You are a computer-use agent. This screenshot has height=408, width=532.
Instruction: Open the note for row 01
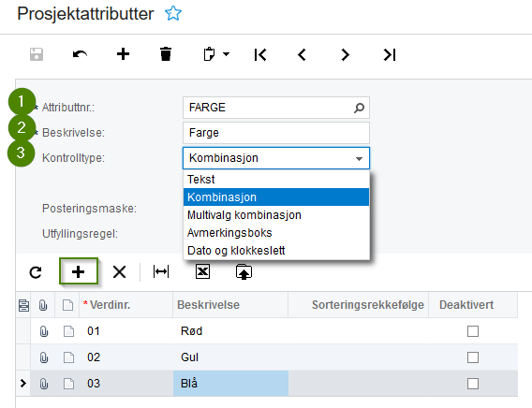69,331
